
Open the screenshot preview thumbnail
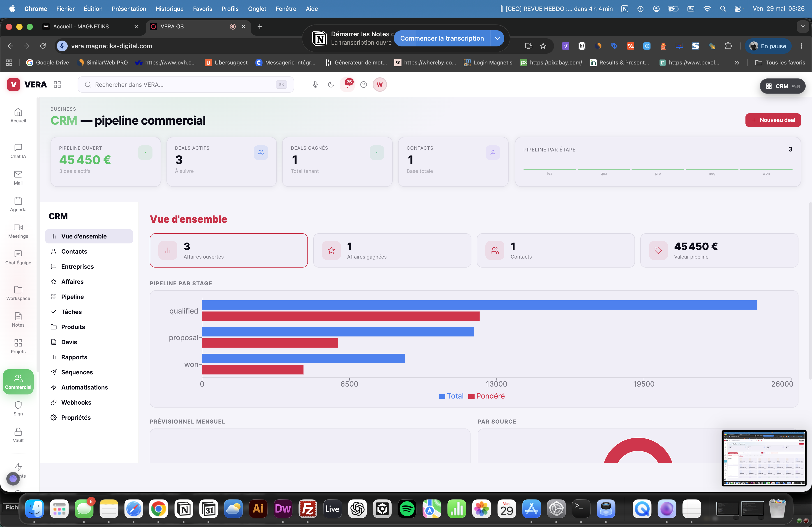point(764,458)
